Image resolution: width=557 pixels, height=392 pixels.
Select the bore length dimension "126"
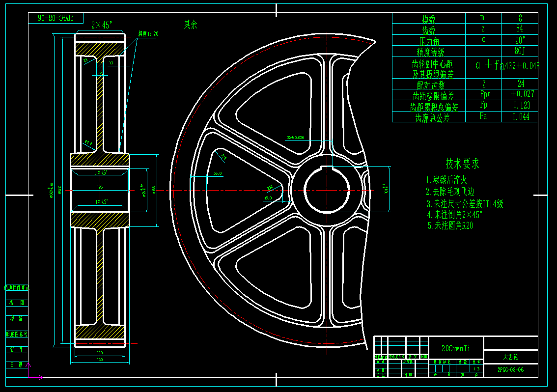[100, 187]
